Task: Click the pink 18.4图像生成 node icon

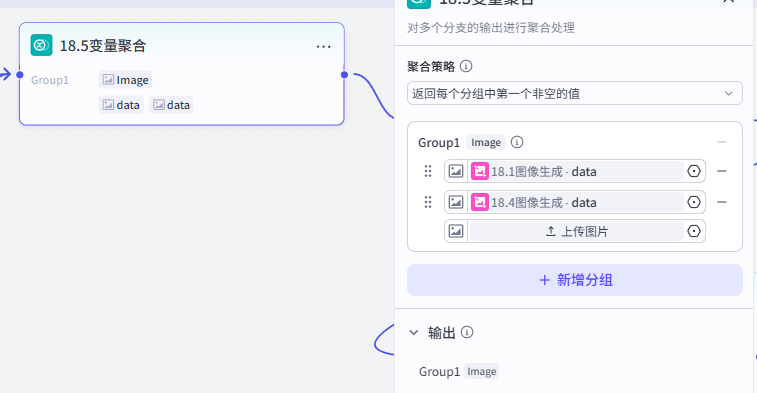Action: click(x=480, y=202)
